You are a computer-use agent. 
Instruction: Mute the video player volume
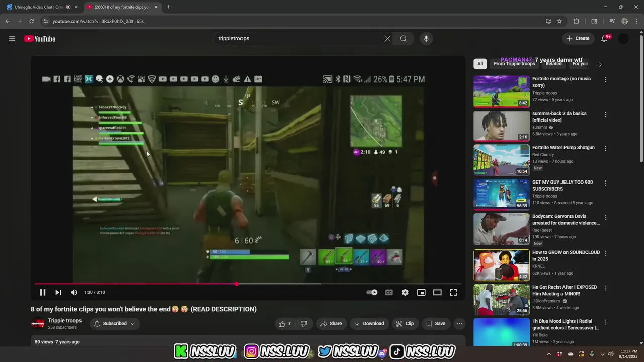(74, 292)
